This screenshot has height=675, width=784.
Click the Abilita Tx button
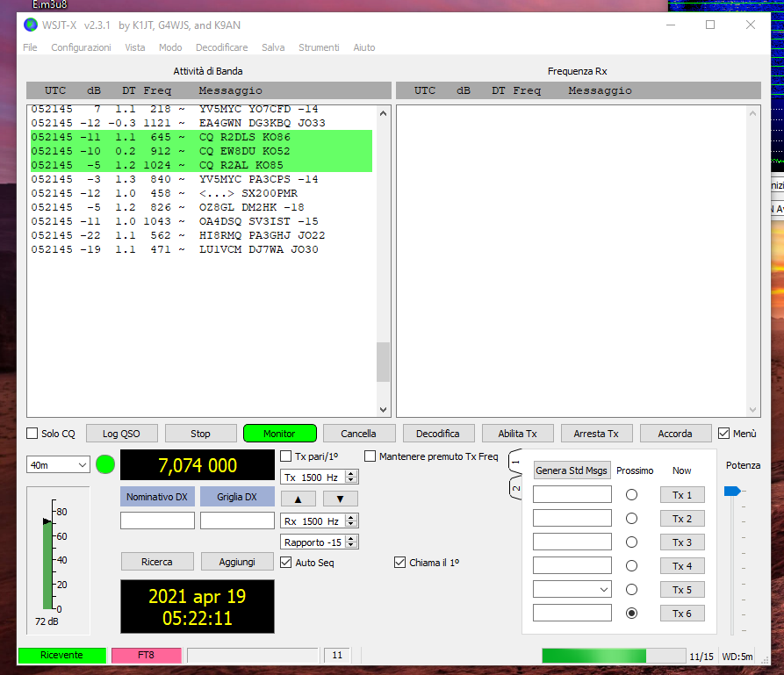pyautogui.click(x=517, y=434)
